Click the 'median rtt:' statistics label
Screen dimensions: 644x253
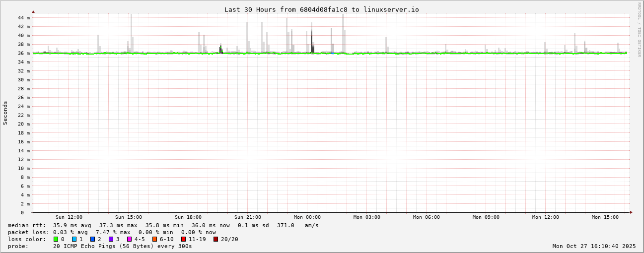click(27, 225)
